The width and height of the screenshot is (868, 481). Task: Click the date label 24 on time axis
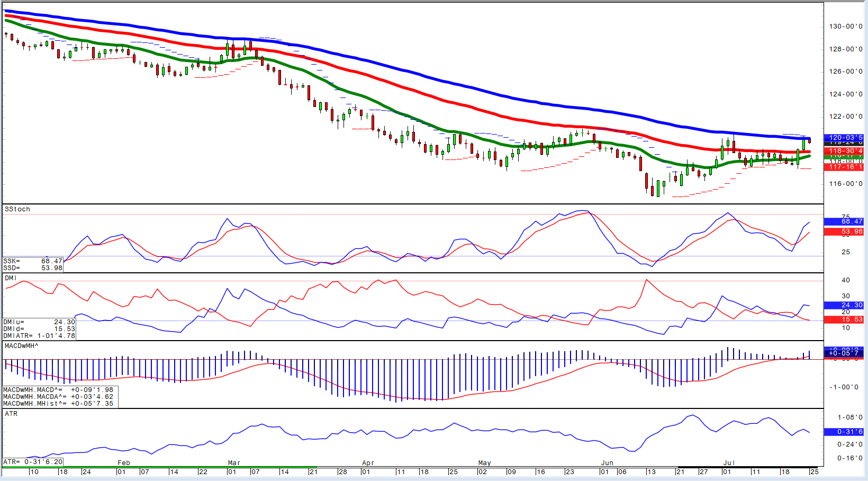pos(86,472)
